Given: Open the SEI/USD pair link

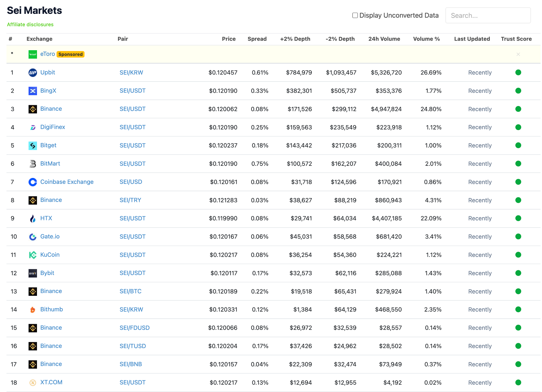Looking at the screenshot, I should click(131, 182).
